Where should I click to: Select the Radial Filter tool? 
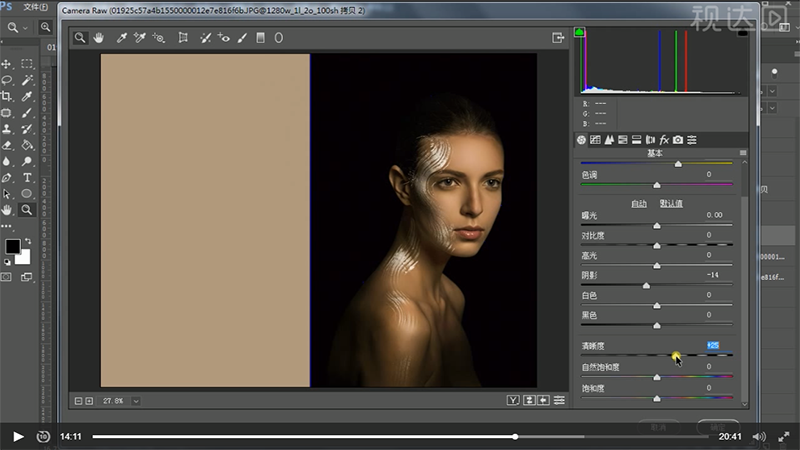pos(279,38)
